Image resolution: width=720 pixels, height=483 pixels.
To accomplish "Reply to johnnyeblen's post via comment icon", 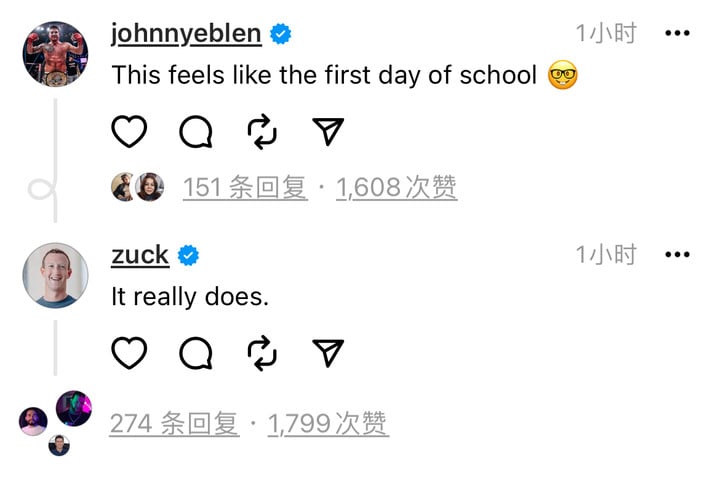I will point(196,131).
